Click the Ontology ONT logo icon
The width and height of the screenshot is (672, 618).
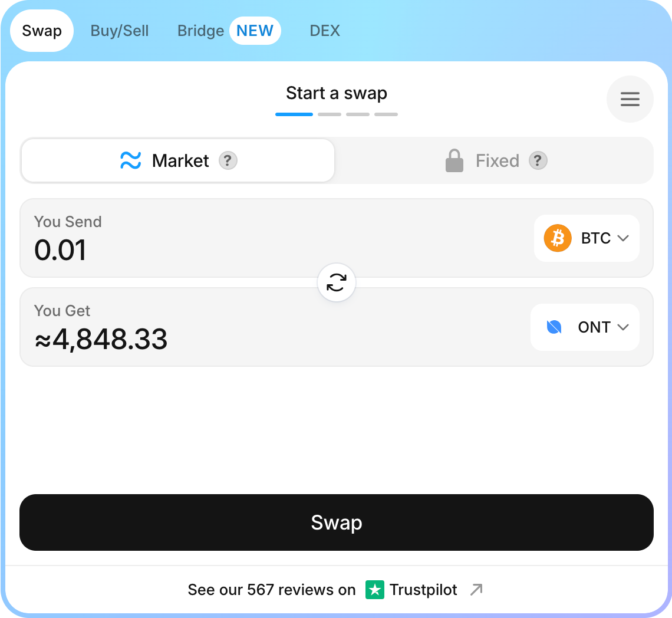tap(554, 327)
